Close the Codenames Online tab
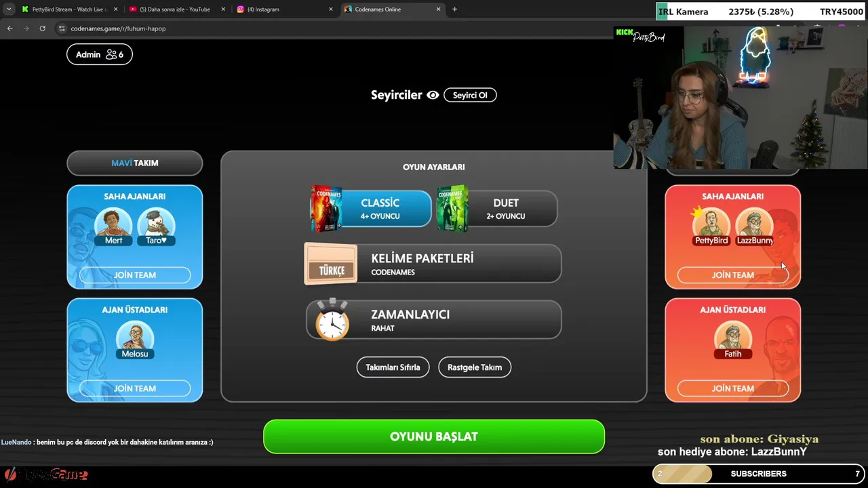Image resolution: width=868 pixels, height=488 pixels. [x=439, y=9]
